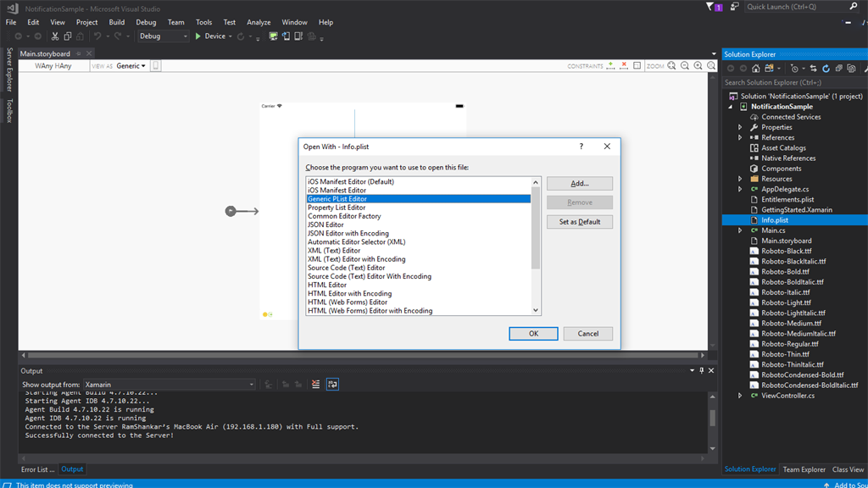This screenshot has width=868, height=488.
Task: Expand the ViewController.cs node
Action: (740, 396)
